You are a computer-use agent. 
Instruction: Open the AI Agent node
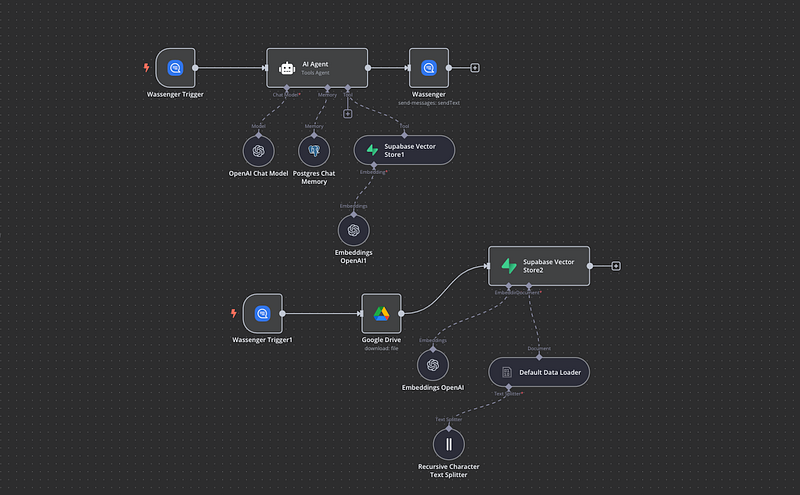[x=316, y=68]
